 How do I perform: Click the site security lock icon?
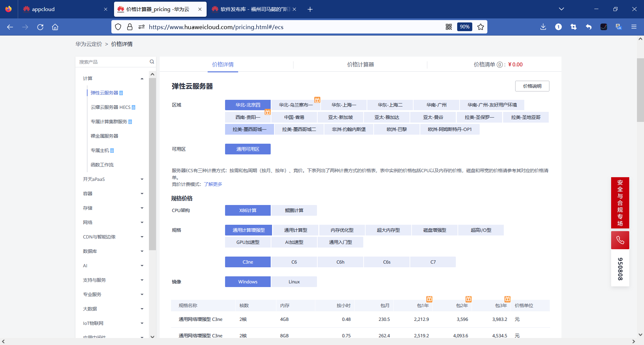coord(130,27)
